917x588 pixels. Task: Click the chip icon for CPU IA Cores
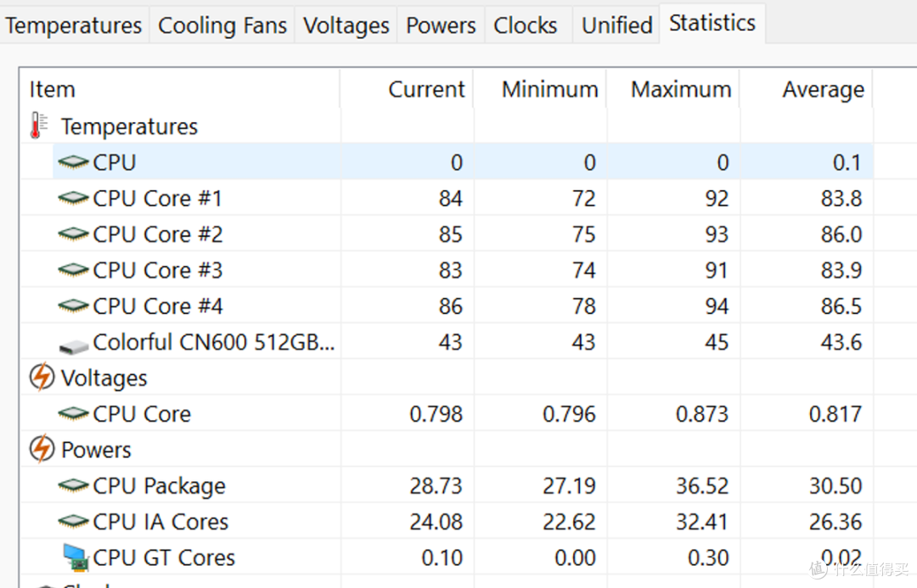pyautogui.click(x=73, y=521)
